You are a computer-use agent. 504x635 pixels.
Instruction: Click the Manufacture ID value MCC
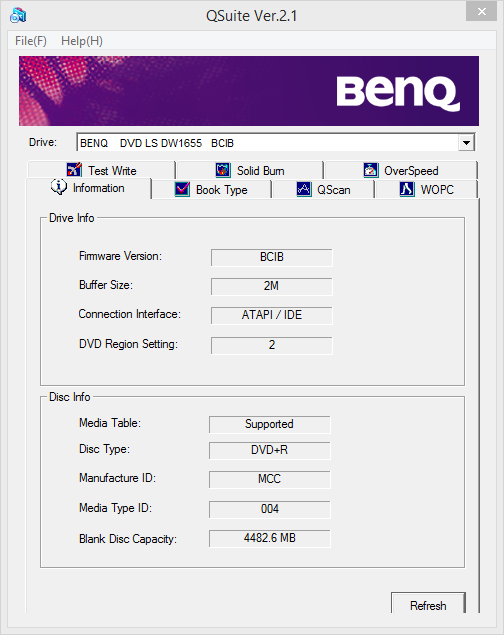pos(270,479)
